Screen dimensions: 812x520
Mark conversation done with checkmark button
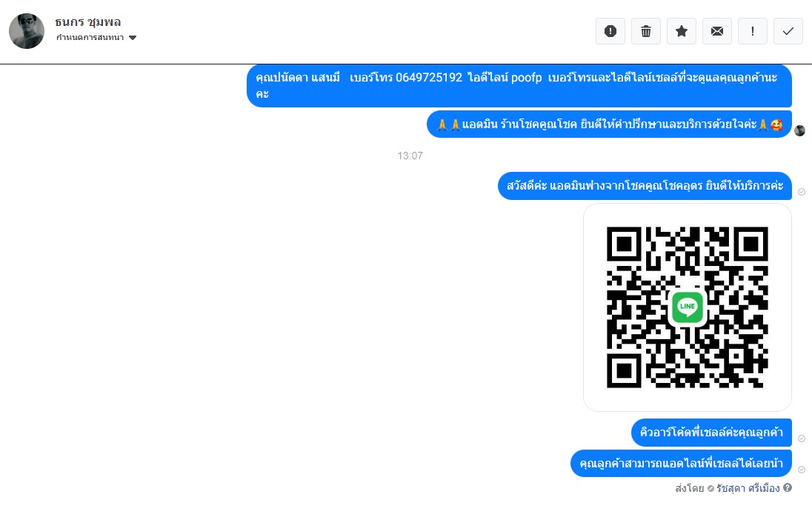tap(788, 32)
